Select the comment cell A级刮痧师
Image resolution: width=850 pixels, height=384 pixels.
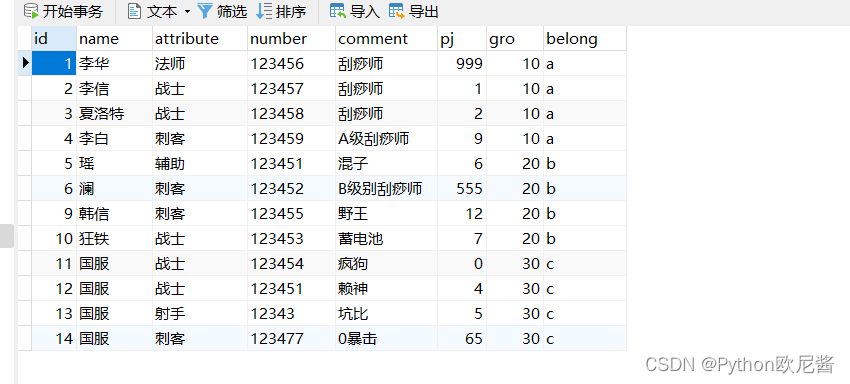tap(387, 138)
